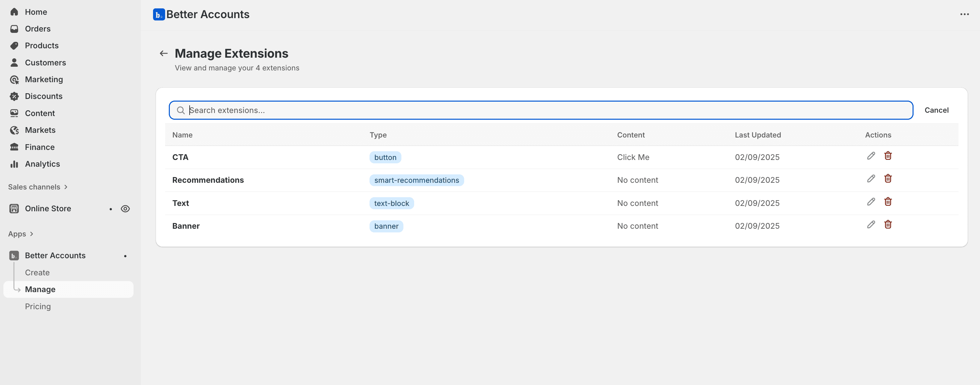Click the Better Accounts app logo
The image size is (980, 385).
[x=159, y=14]
